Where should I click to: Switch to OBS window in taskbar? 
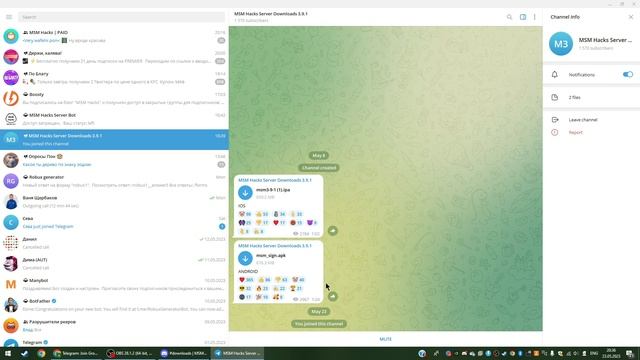(x=130, y=353)
